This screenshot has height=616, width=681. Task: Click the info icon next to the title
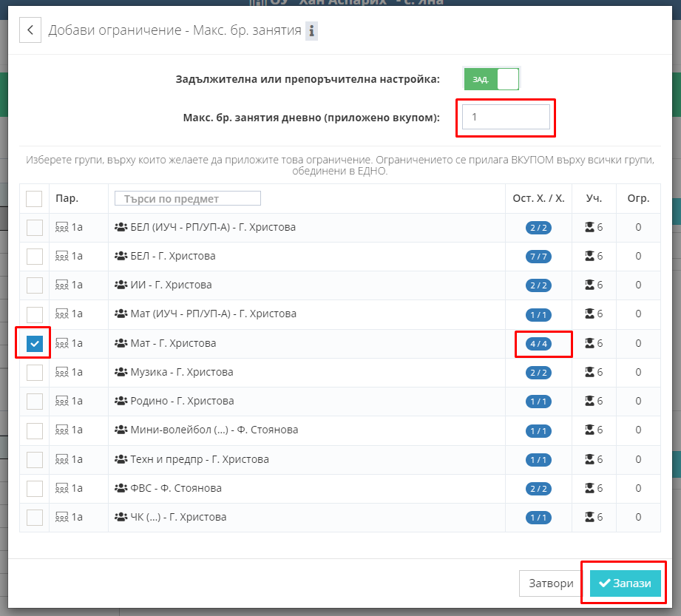click(x=311, y=30)
